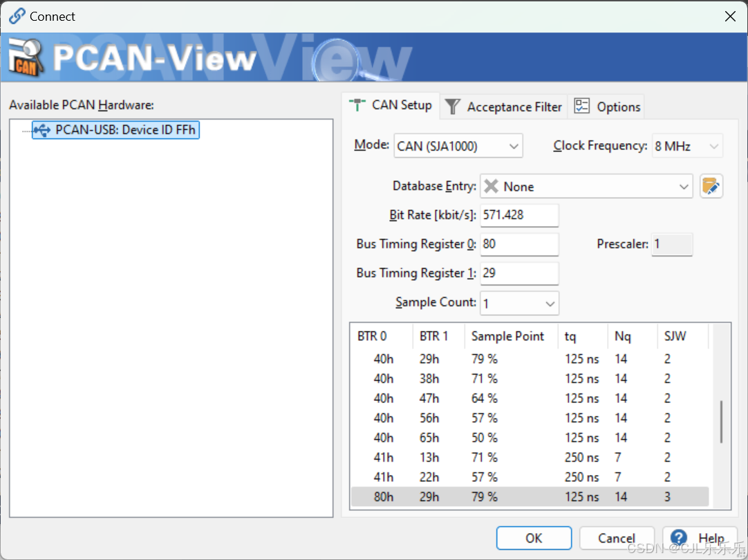Select the row 40h 38h 71 %
This screenshot has height=560, width=748.
(530, 379)
